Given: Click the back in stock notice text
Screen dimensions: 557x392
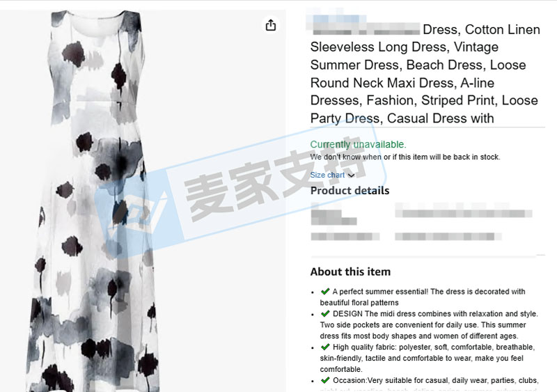Looking at the screenshot, I should pos(405,157).
